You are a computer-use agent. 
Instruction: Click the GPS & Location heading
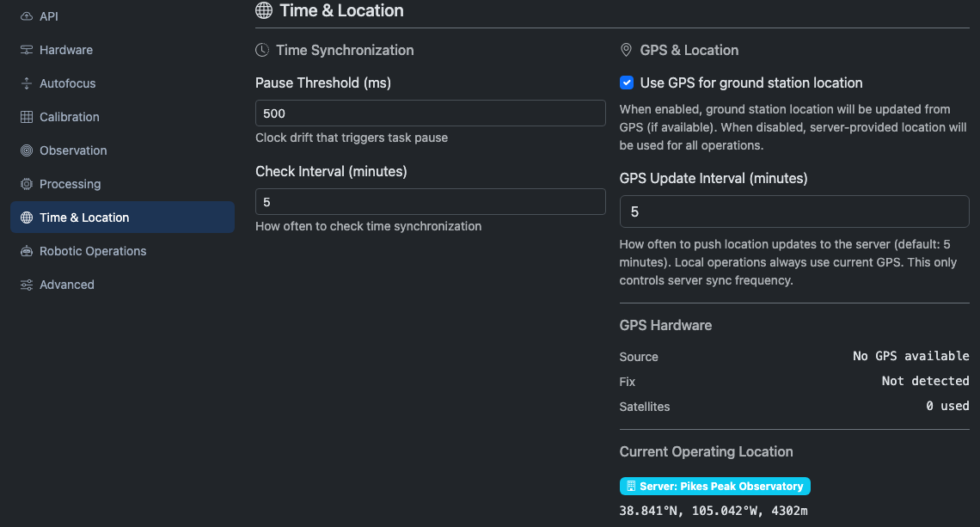689,50
